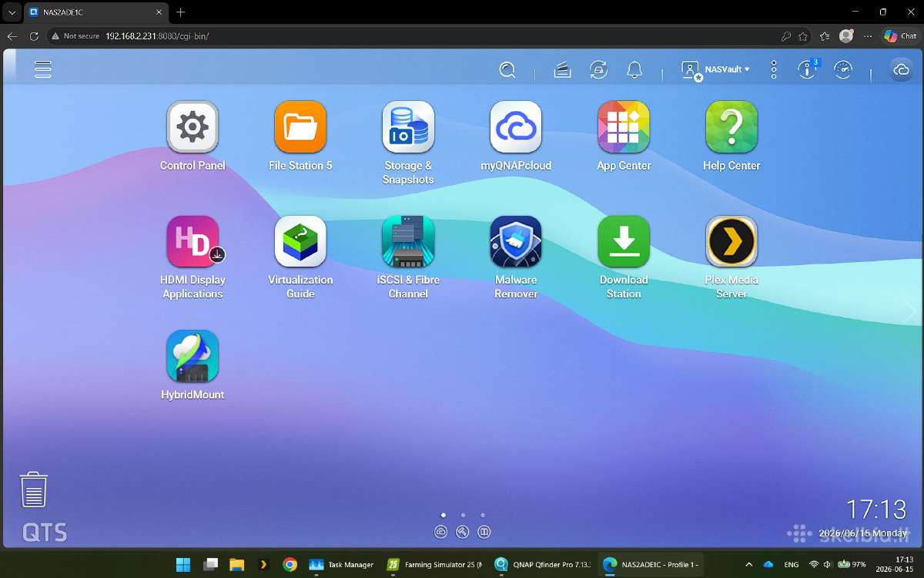The image size is (924, 578).
Task: Expand the NASVault user dropdown
Action: coord(716,70)
